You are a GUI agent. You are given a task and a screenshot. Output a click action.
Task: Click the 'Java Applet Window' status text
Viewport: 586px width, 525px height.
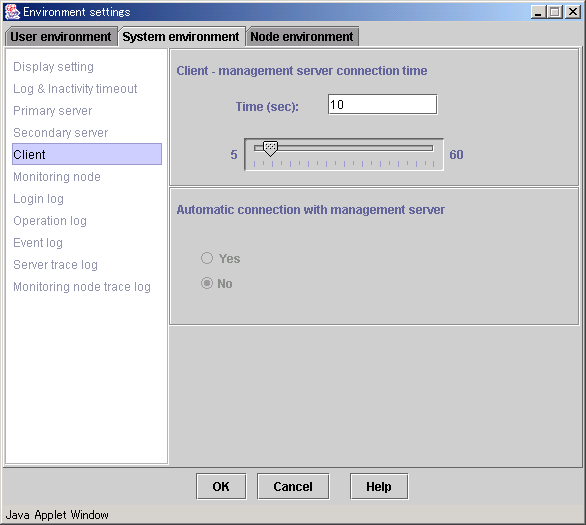57,515
